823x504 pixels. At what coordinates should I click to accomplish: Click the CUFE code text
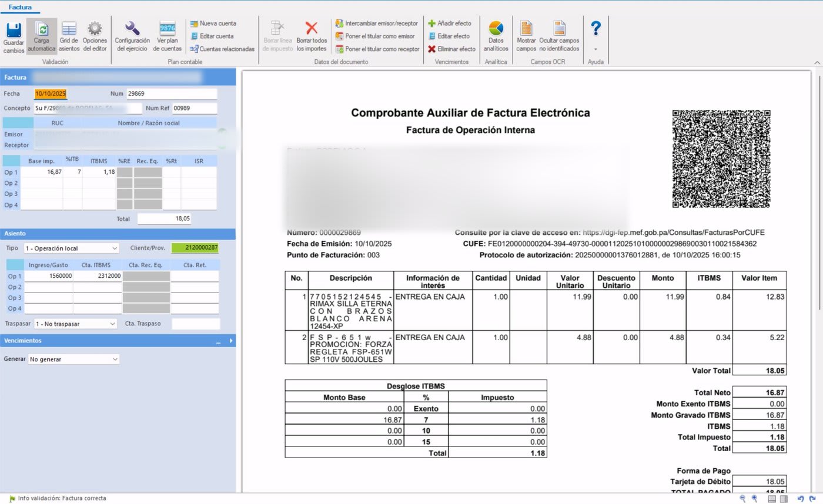pos(623,244)
